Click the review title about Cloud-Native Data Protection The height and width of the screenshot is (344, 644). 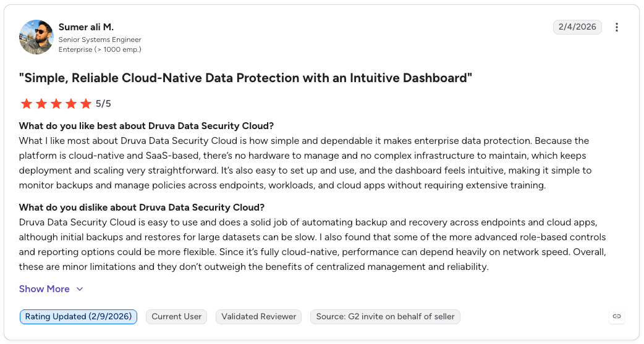(245, 78)
